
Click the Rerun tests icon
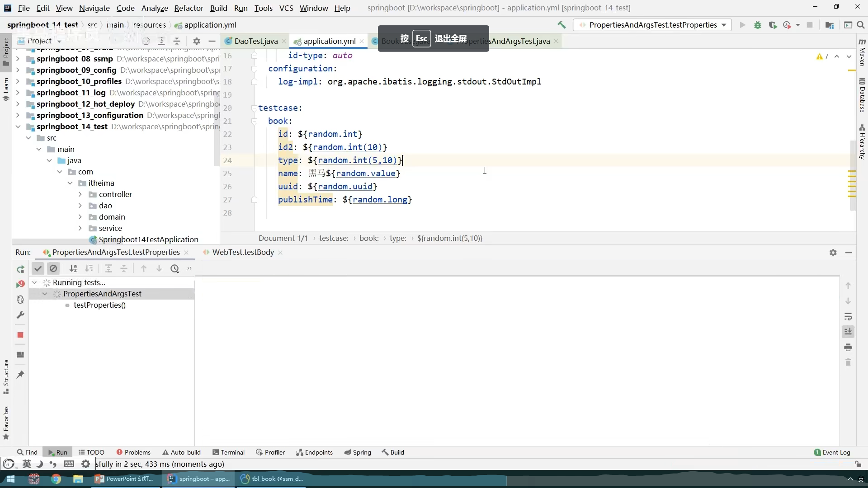(20, 269)
